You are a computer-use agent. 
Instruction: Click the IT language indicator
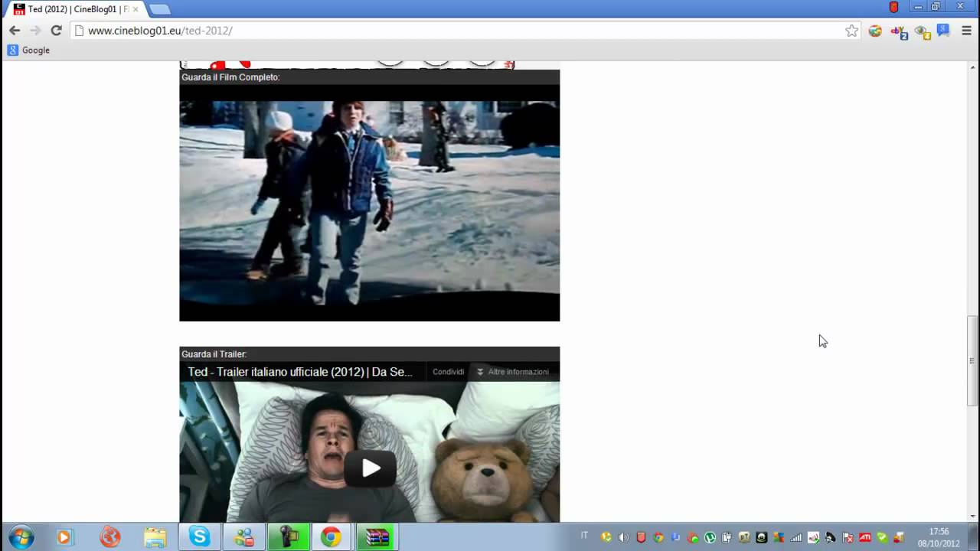pos(584,536)
